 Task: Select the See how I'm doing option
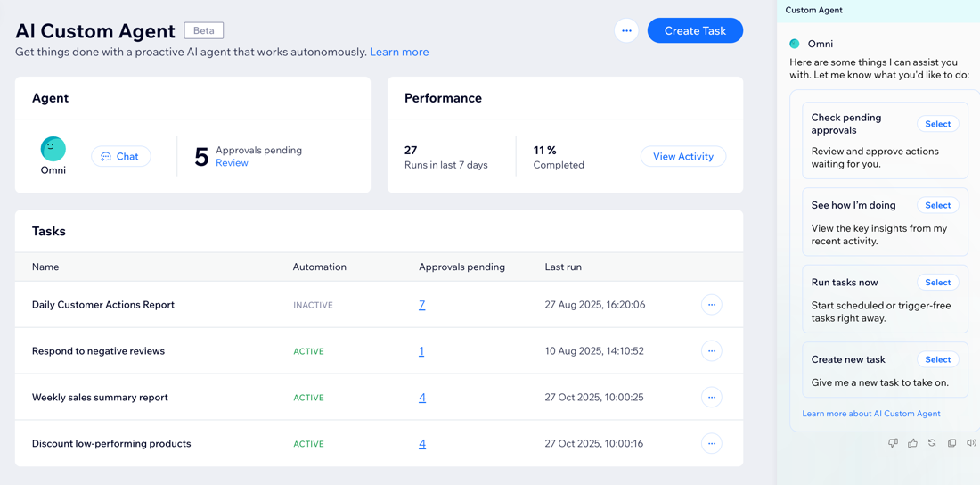(x=937, y=205)
